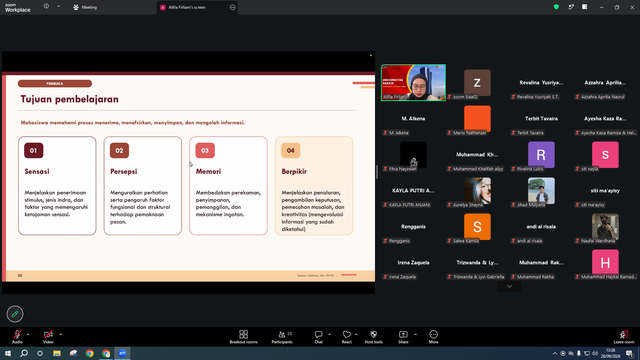This screenshot has height=360, width=640.
Task: Open File Explorer from taskbar
Action: click(x=57, y=353)
